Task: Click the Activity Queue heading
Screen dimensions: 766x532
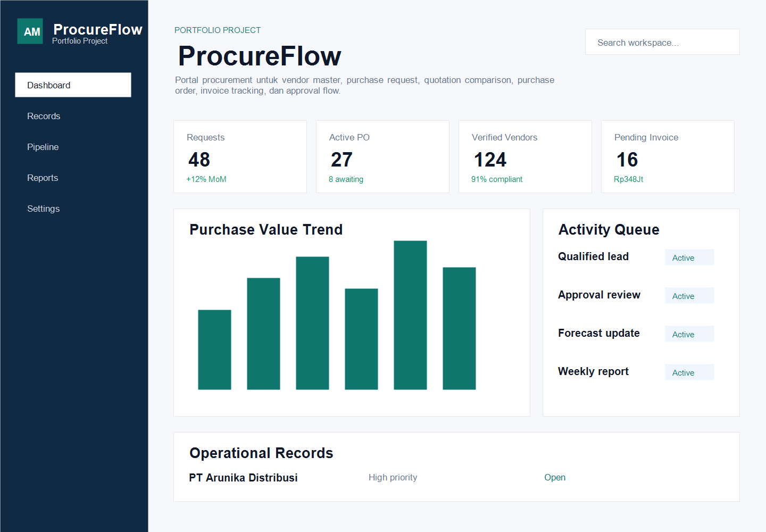Action: pyautogui.click(x=609, y=229)
